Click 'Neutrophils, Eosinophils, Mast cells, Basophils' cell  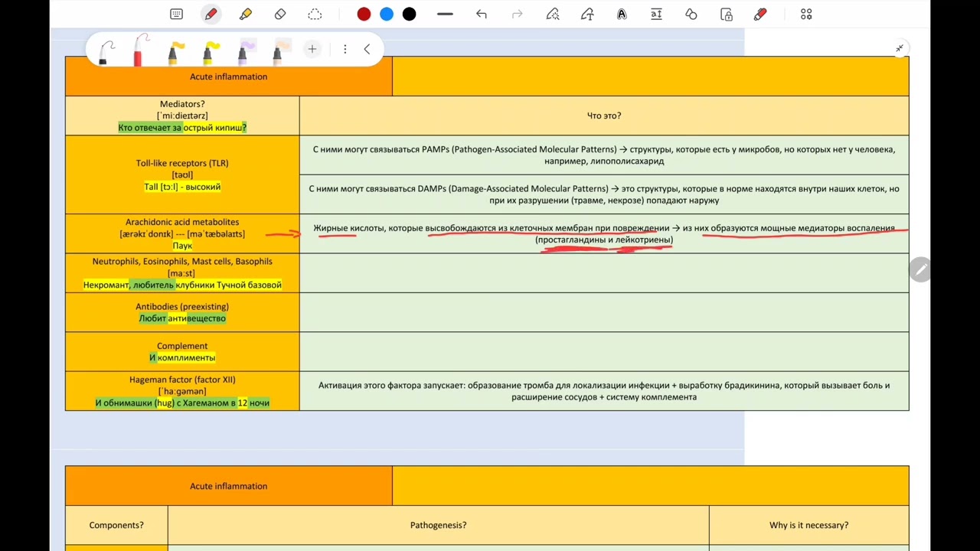tap(182, 273)
